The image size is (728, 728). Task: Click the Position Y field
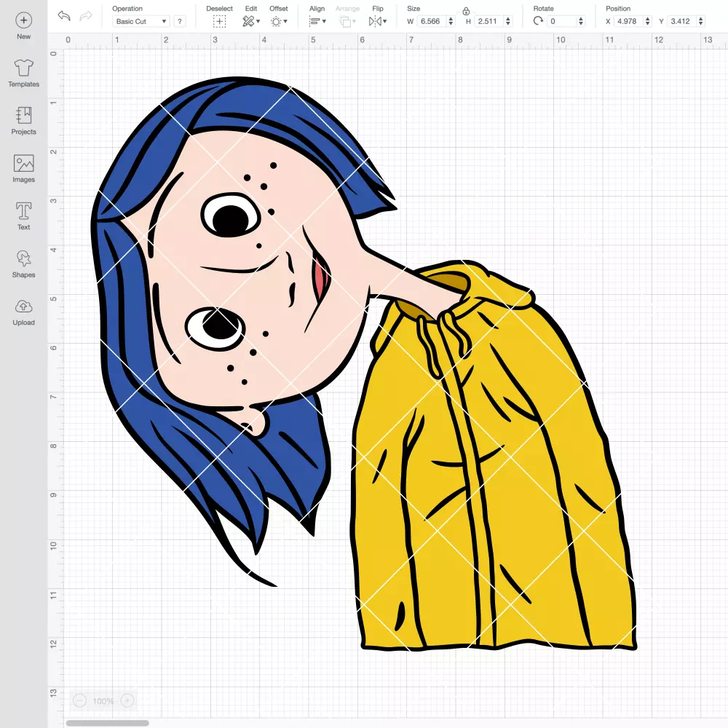[x=681, y=21]
